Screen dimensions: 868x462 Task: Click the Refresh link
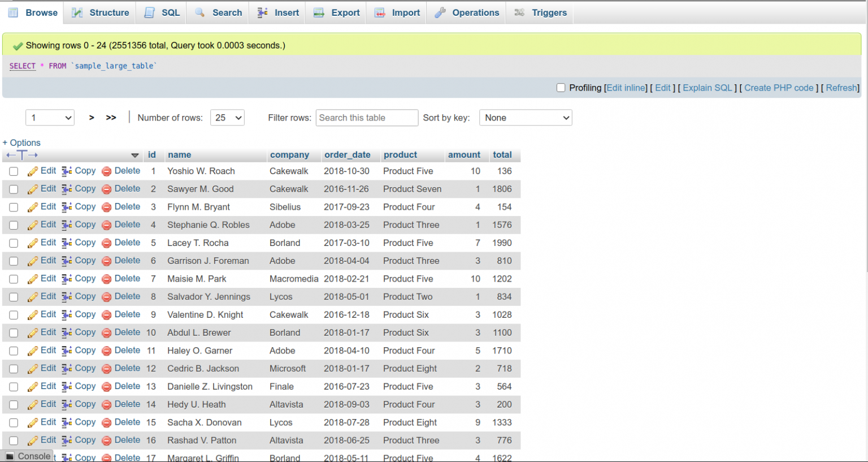(841, 88)
